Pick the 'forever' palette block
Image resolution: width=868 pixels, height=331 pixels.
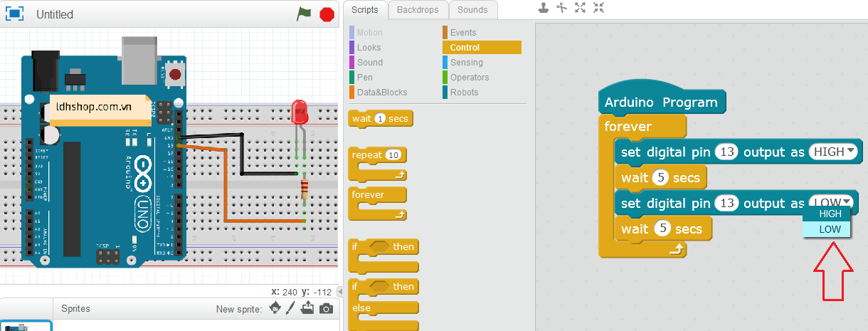pos(378,204)
